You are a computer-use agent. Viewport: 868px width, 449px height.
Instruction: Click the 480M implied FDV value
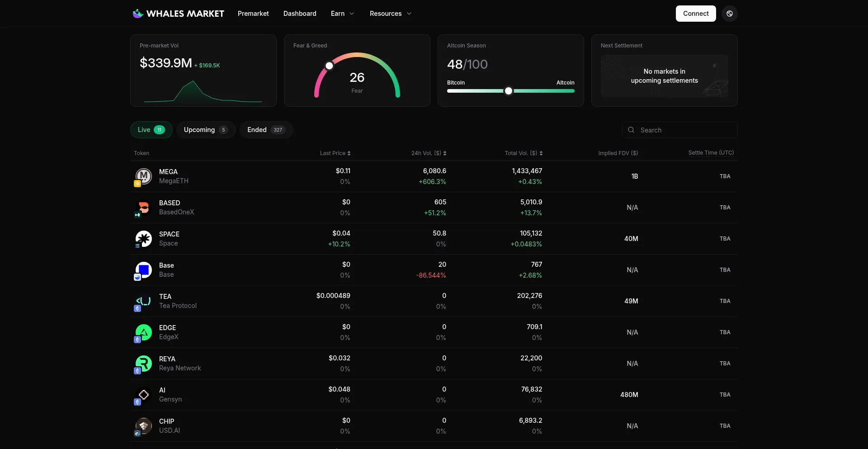coord(629,395)
